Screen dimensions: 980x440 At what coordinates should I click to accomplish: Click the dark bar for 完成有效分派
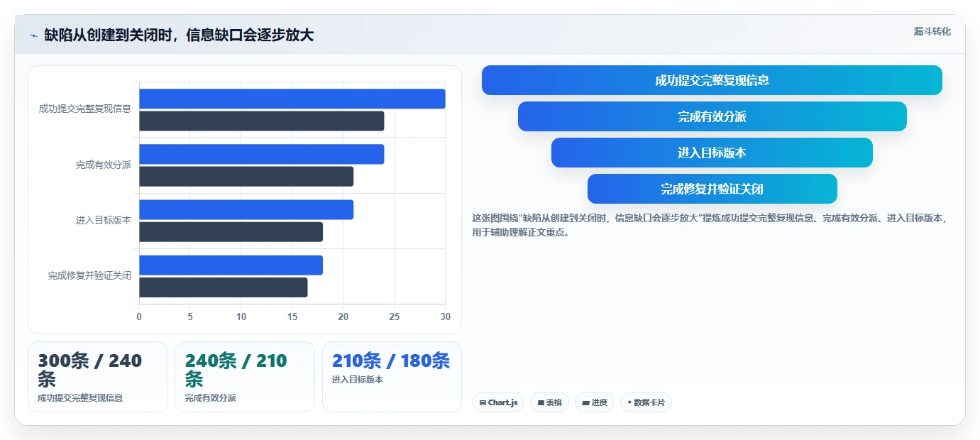point(246,176)
